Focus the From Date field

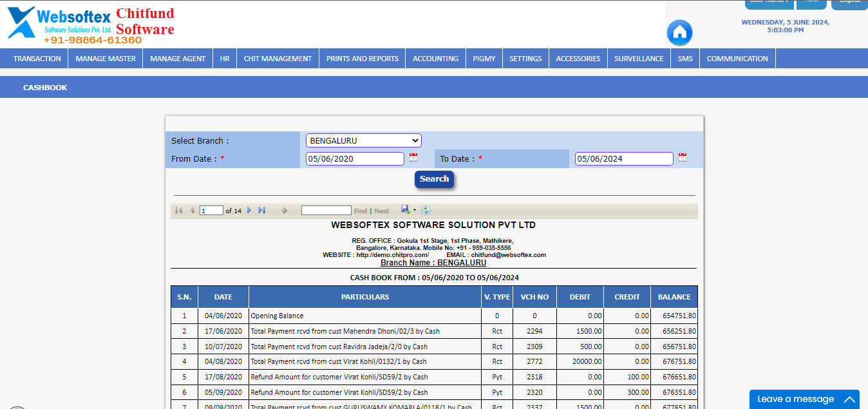pos(355,158)
